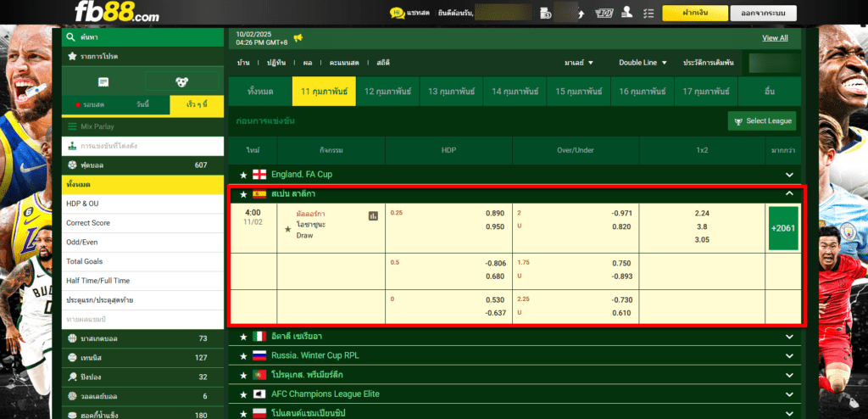Viewport: 868px width, 419px height.
Task: Expand the Russia Winter Cup RPL chevron
Action: pos(789,356)
